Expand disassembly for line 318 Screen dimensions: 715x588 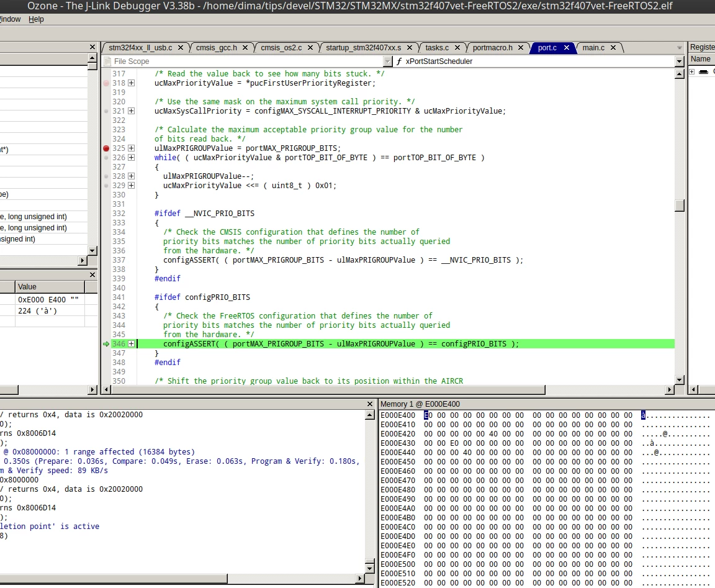click(x=132, y=83)
